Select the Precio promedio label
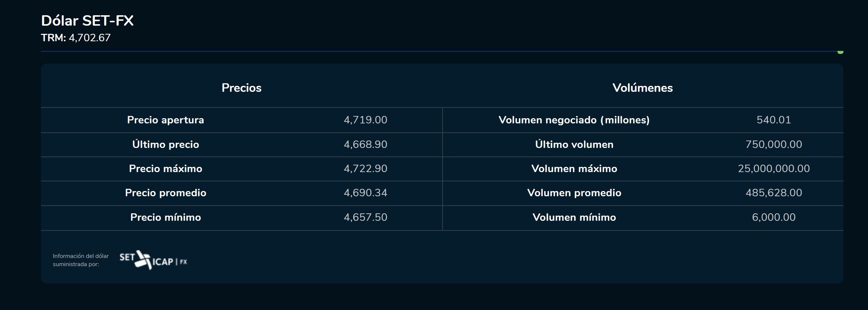 point(166,193)
